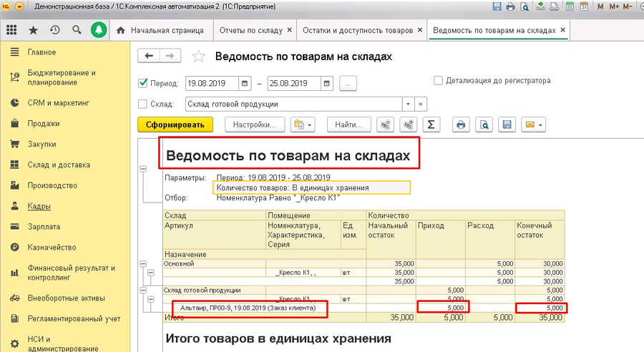Open the 1C main menu dropdown arrow

20,6
